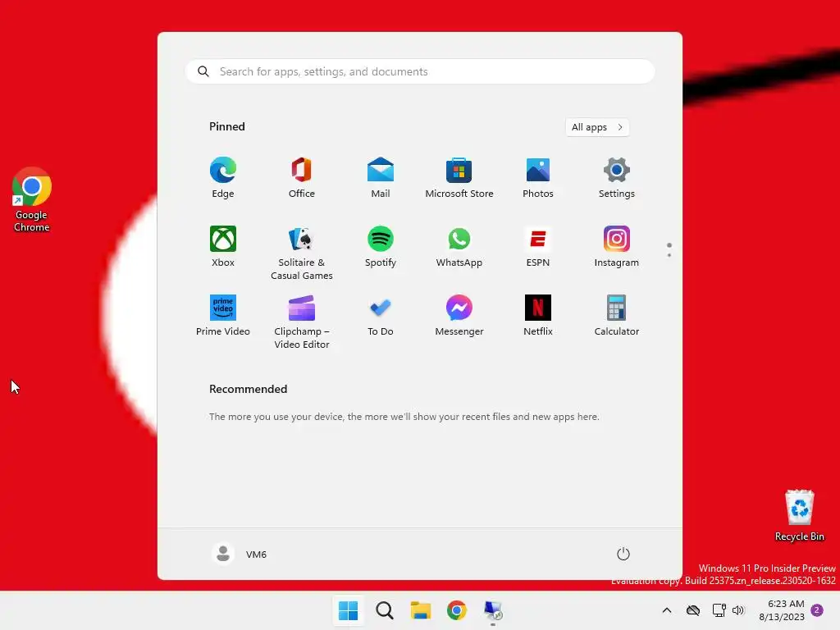Launch the ESPN app
This screenshot has width=840, height=630.
[x=538, y=247]
